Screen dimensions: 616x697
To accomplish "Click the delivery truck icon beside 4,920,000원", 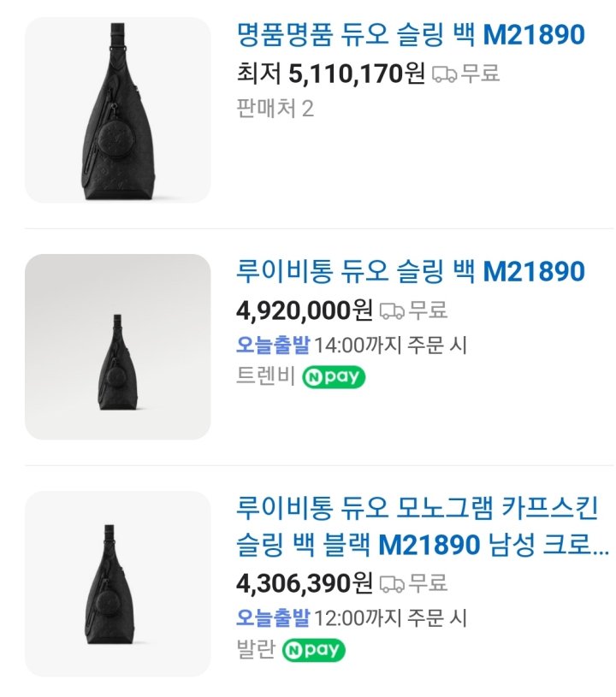I will pyautogui.click(x=392, y=310).
